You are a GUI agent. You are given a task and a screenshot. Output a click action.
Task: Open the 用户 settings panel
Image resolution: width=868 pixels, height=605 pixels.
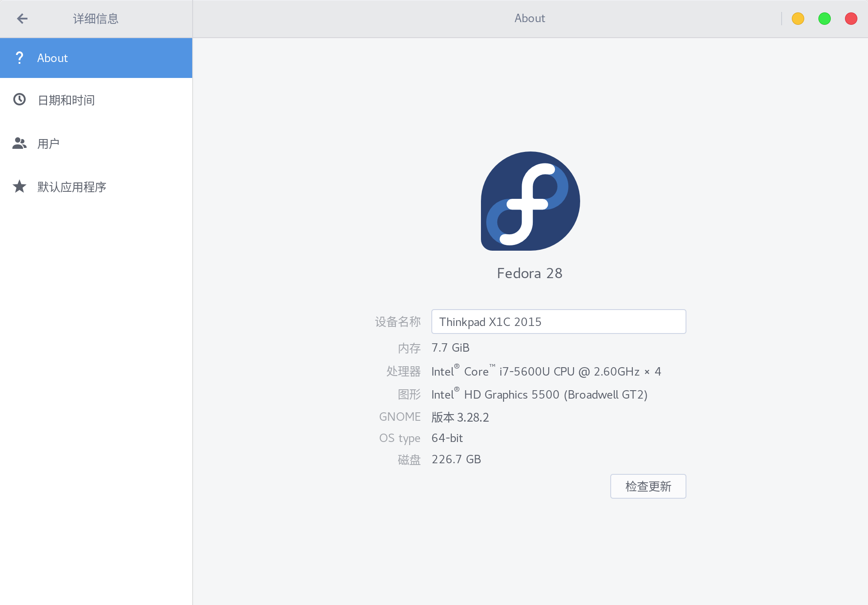click(x=49, y=144)
